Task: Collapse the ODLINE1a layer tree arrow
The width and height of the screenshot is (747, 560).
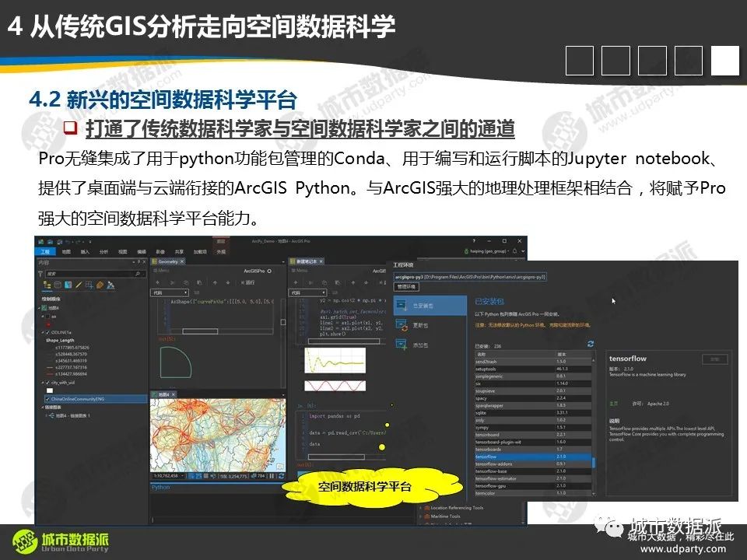Action: 42,332
